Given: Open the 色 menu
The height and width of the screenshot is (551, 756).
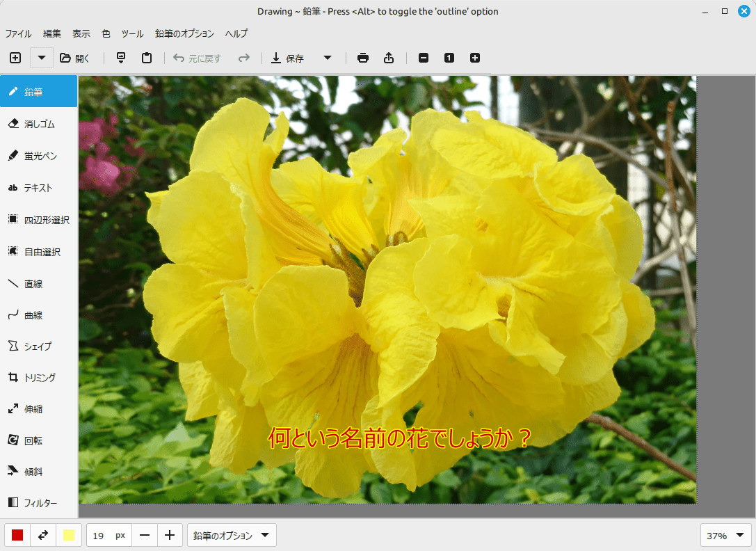Looking at the screenshot, I should click(106, 33).
